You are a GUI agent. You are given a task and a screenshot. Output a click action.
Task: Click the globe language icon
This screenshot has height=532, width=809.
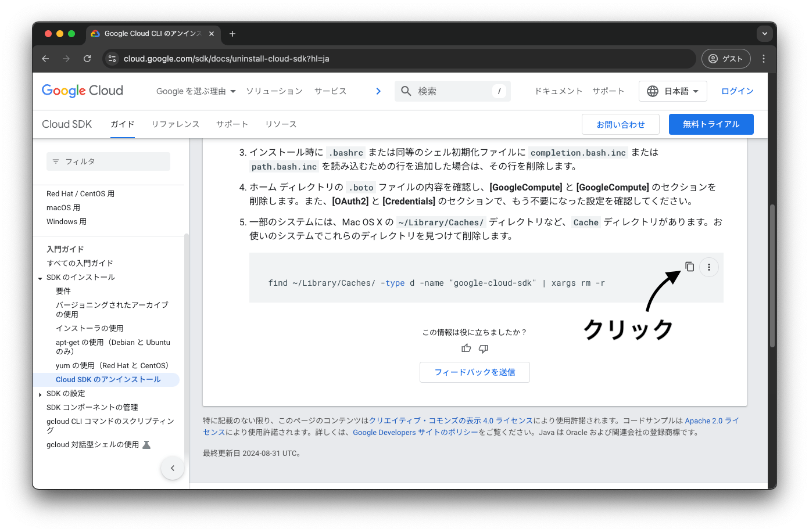653,91
